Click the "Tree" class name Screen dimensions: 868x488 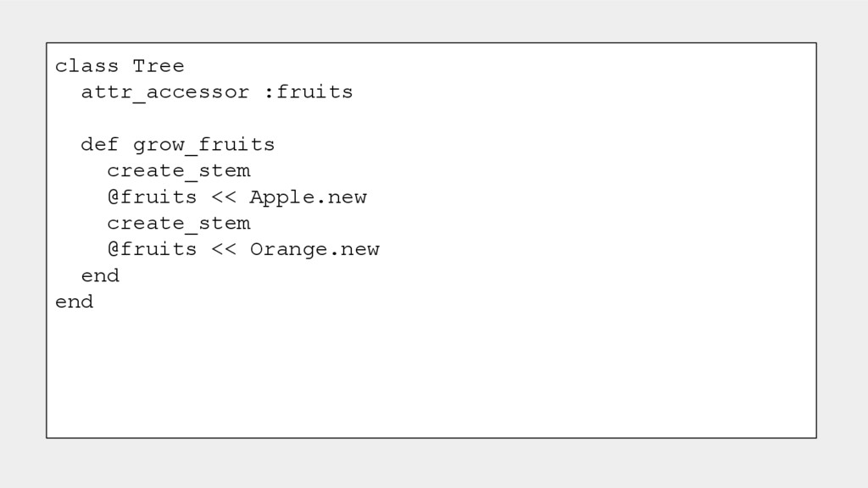click(x=159, y=66)
